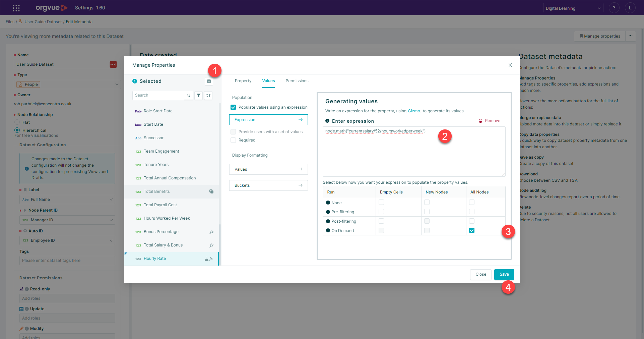
Task: Open the Gizmo link
Action: [x=414, y=111]
